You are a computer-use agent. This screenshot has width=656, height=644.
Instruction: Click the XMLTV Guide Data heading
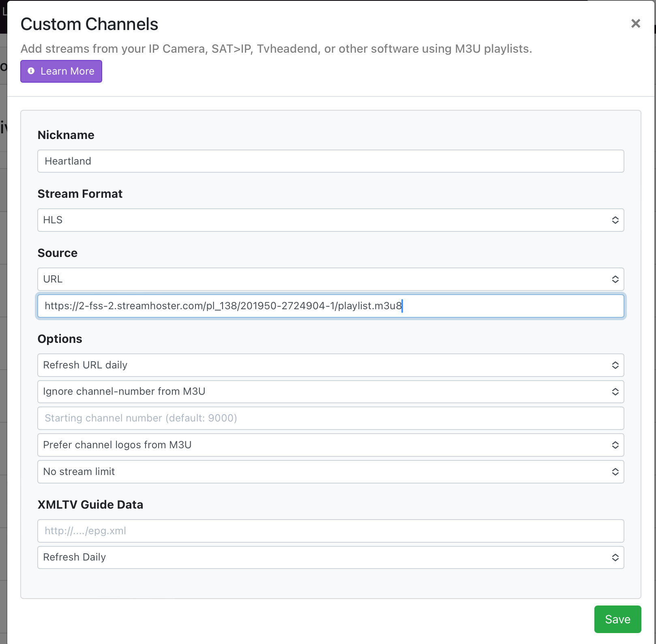tap(90, 505)
